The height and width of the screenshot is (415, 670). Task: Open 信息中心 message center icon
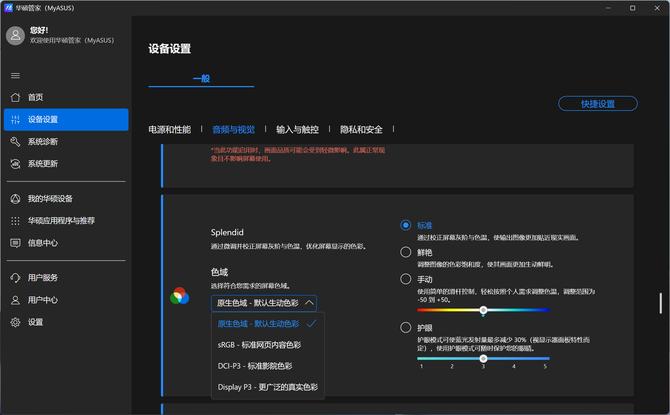click(x=15, y=242)
